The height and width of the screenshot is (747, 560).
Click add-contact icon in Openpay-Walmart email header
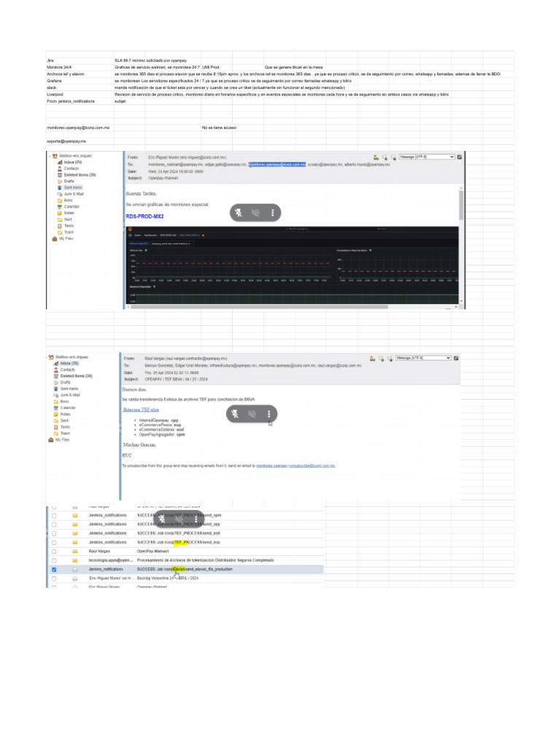coord(376,158)
